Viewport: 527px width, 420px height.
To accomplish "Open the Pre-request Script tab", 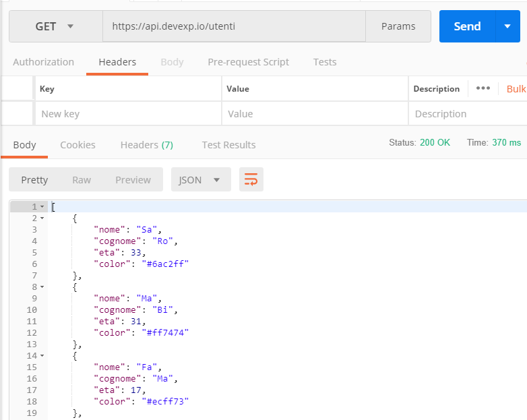I will pos(249,62).
